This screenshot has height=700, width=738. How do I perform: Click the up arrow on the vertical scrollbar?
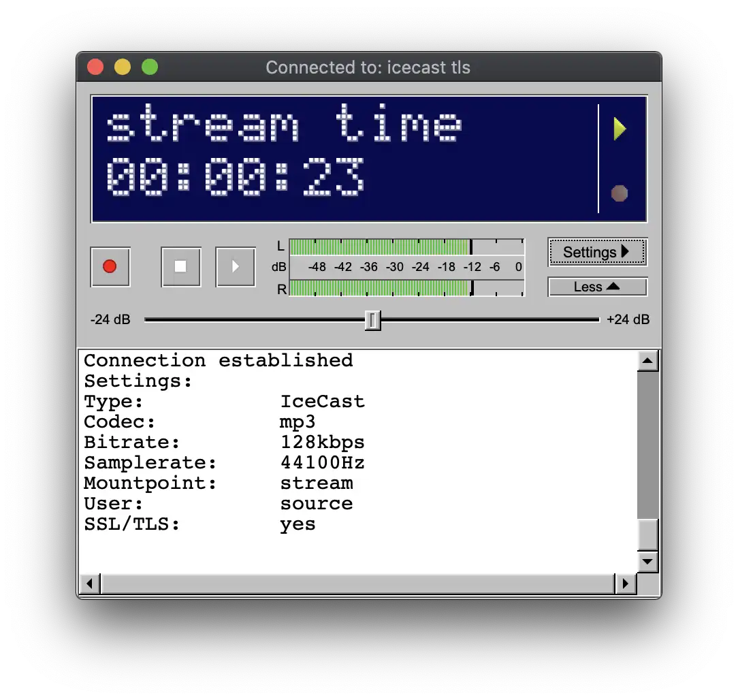coord(647,361)
